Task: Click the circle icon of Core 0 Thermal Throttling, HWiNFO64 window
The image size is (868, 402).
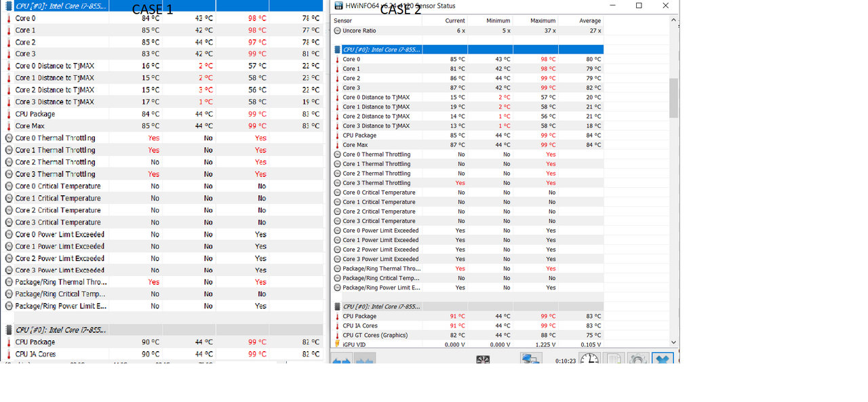Action: pos(337,155)
